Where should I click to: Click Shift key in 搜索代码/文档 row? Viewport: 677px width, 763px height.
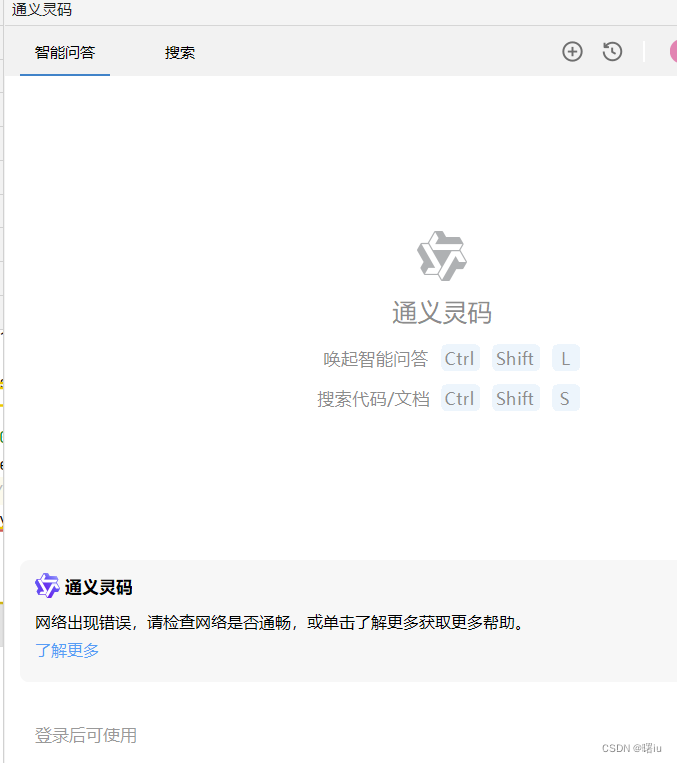515,398
